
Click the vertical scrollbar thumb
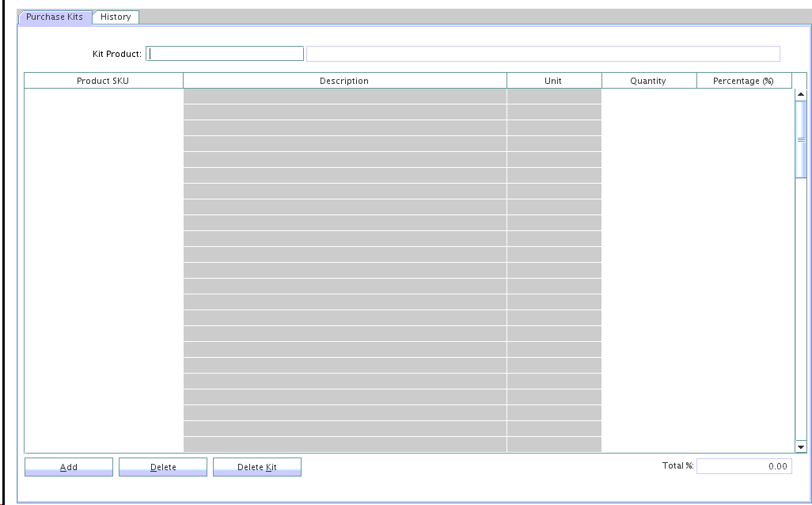coord(800,139)
